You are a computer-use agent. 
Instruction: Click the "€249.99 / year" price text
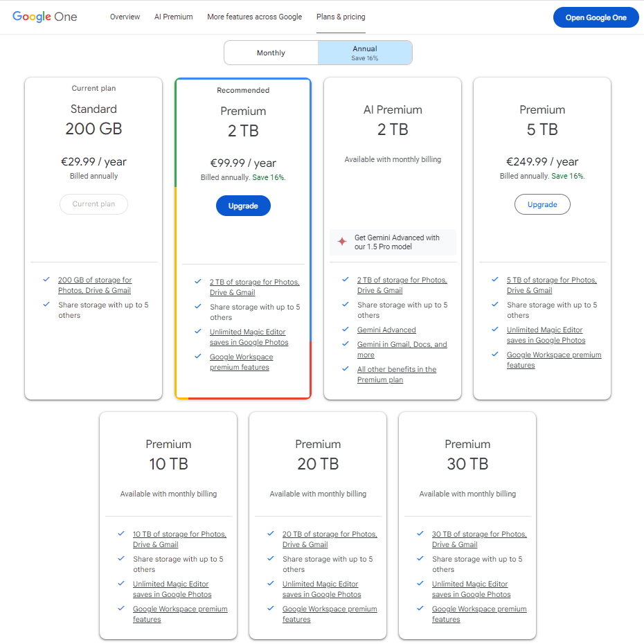click(542, 161)
